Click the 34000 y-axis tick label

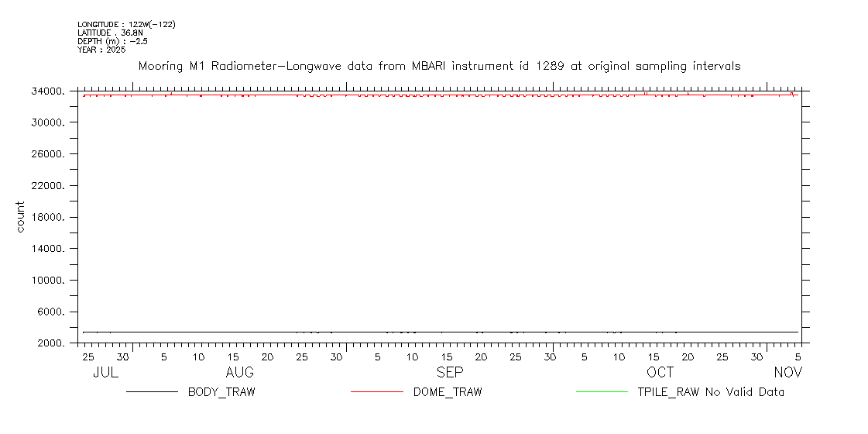point(48,91)
